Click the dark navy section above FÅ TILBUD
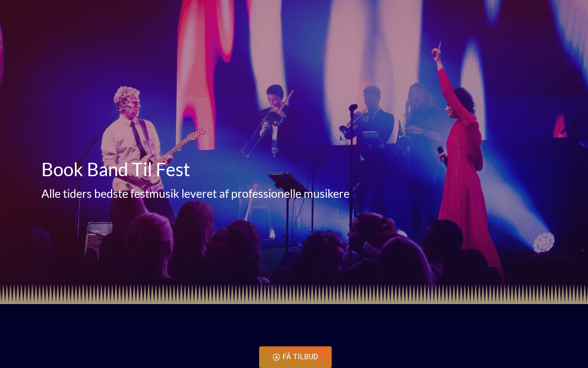Viewport: 588px width, 368px height. pyautogui.click(x=294, y=325)
